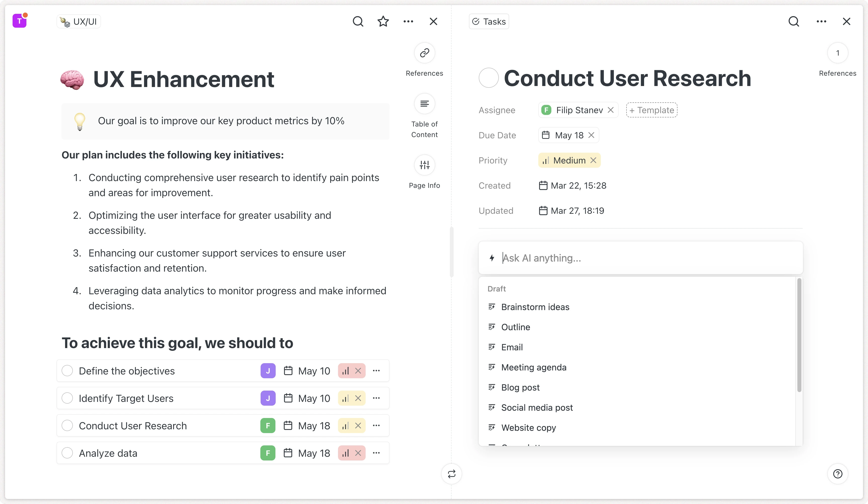
Task: Select 'Blog post' draft option
Action: (x=520, y=387)
